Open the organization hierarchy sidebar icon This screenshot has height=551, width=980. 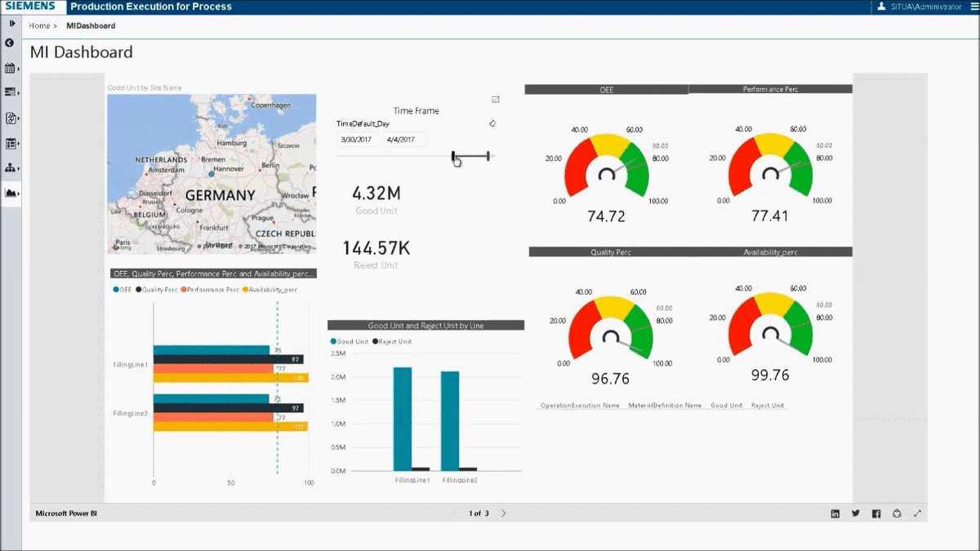11,168
